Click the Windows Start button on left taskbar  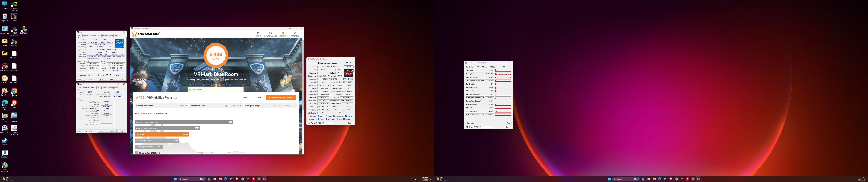tap(175, 179)
